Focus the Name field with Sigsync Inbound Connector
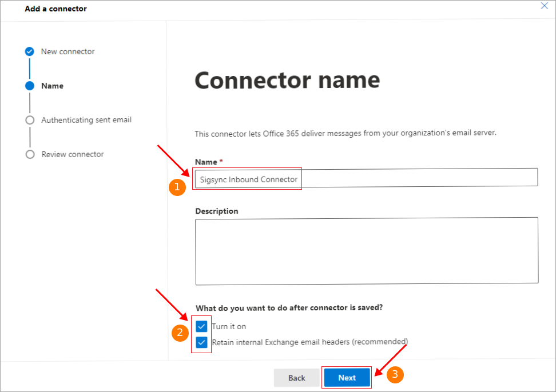Screen dimensions: 556x392 tap(366, 177)
